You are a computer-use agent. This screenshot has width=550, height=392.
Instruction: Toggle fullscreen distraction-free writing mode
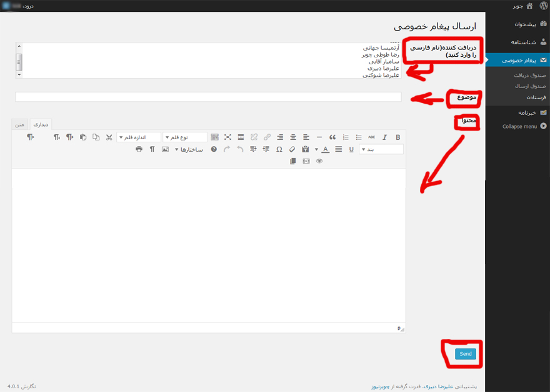pyautogui.click(x=227, y=137)
